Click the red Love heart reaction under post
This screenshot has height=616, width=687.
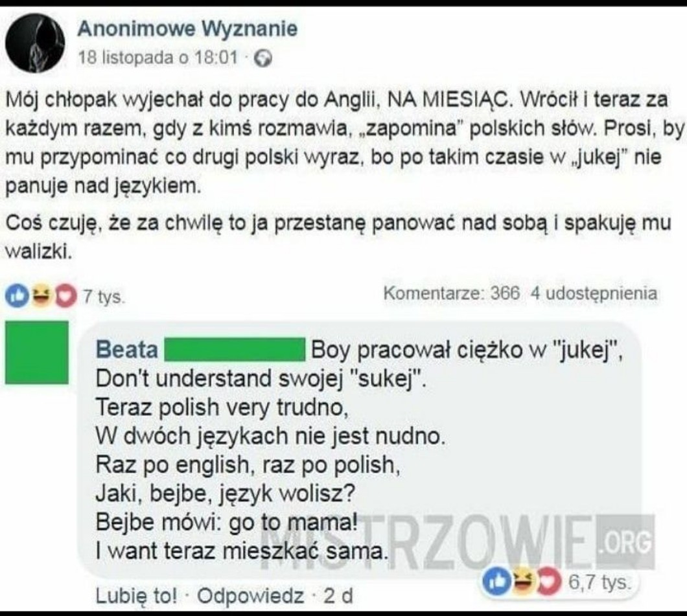point(65,297)
